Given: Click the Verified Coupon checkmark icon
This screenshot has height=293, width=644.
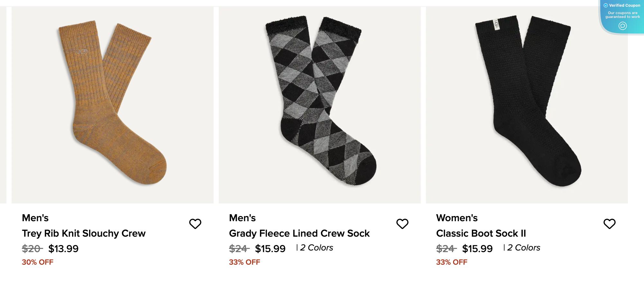Looking at the screenshot, I should (x=606, y=5).
